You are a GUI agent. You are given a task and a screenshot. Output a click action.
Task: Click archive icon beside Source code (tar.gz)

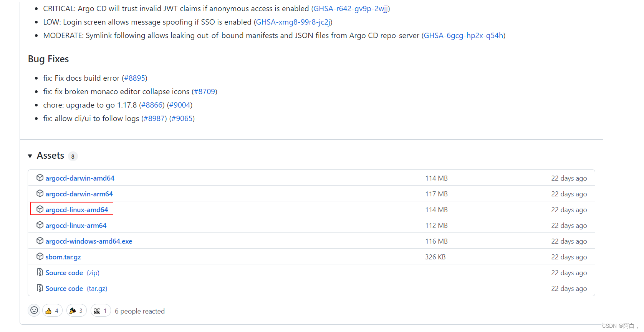point(40,288)
